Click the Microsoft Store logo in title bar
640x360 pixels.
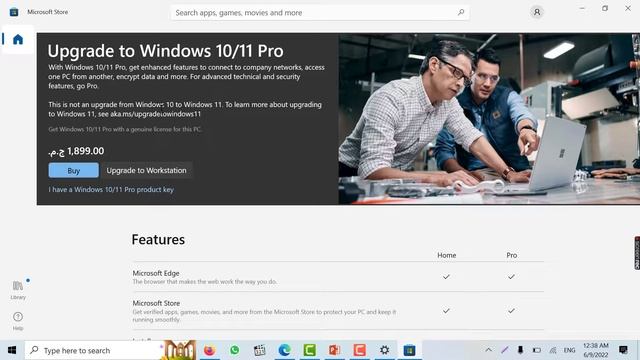[x=14, y=12]
